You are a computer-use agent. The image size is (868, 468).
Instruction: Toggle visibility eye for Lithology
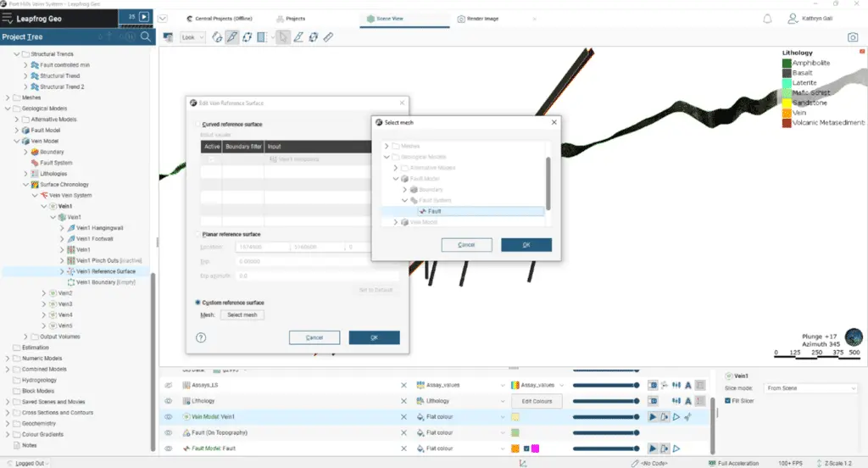coord(169,401)
